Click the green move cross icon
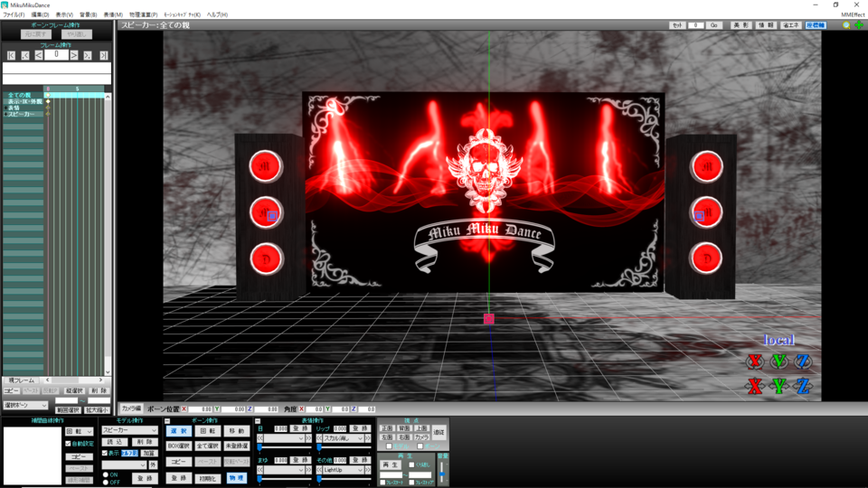Image resolution: width=868 pixels, height=488 pixels. click(x=859, y=25)
